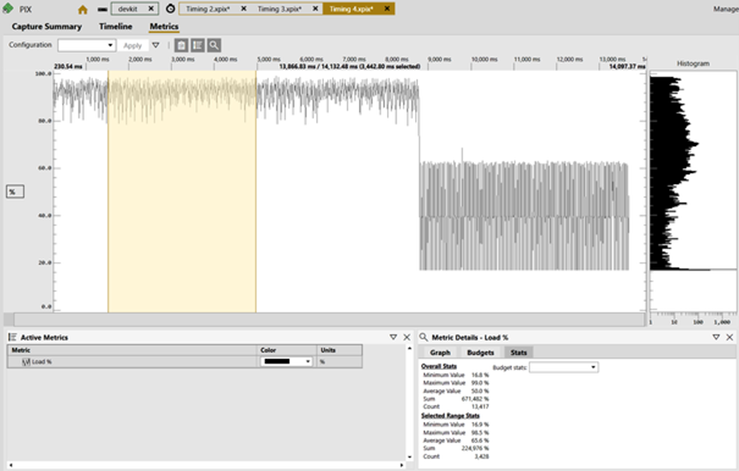The width and height of the screenshot is (739, 471).
Task: Click the PIX application logo
Action: [8, 8]
